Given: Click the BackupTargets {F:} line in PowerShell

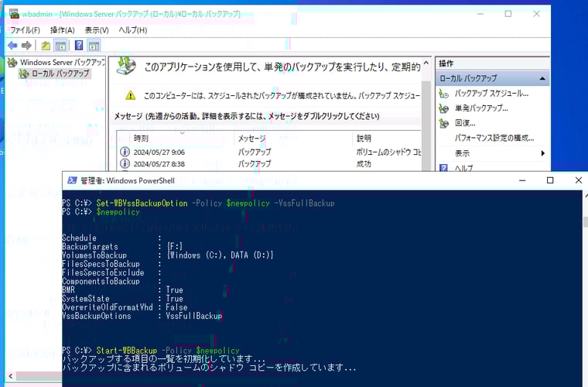Looking at the screenshot, I should click(122, 246).
